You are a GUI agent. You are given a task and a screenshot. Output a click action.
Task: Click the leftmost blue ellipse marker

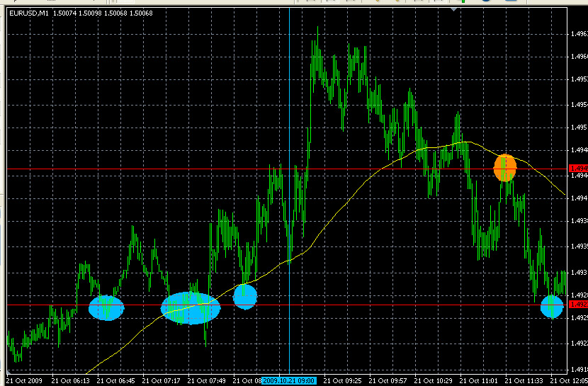tap(106, 307)
